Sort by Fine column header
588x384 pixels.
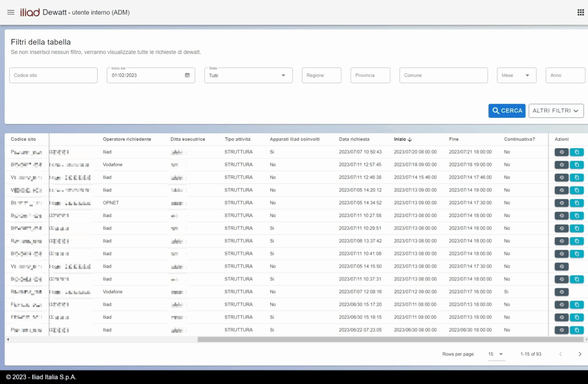454,139
